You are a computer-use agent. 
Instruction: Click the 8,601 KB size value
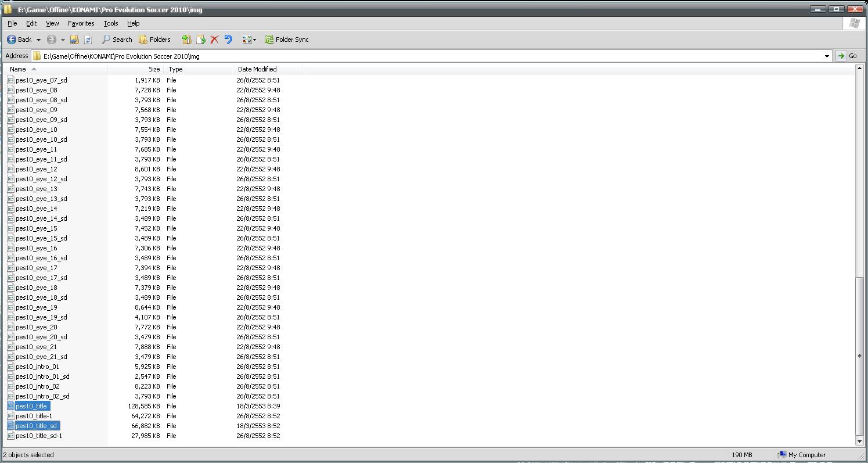(147, 169)
